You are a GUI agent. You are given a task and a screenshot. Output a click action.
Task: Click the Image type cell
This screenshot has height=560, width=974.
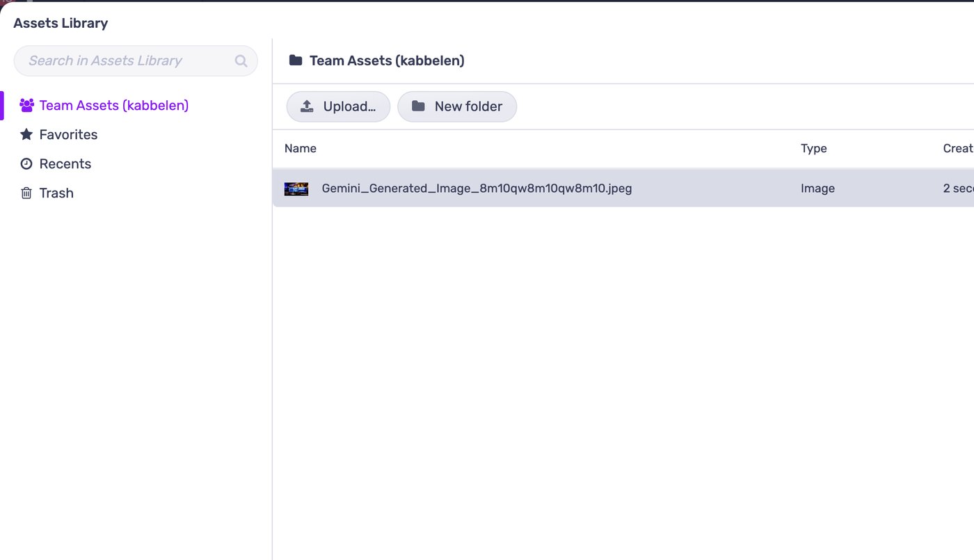click(x=817, y=189)
